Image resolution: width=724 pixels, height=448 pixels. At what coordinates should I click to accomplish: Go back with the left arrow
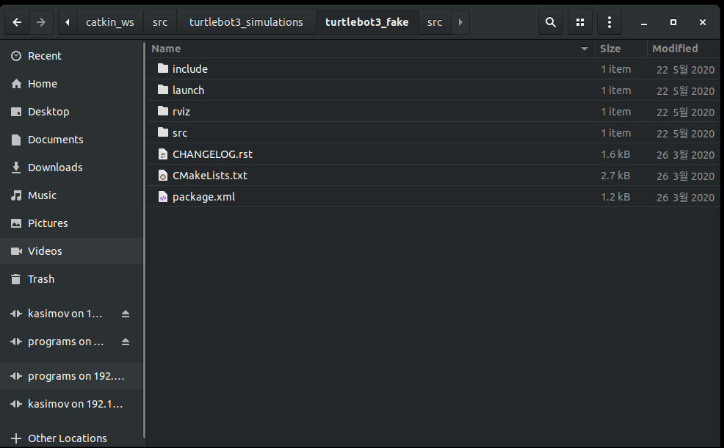16,22
